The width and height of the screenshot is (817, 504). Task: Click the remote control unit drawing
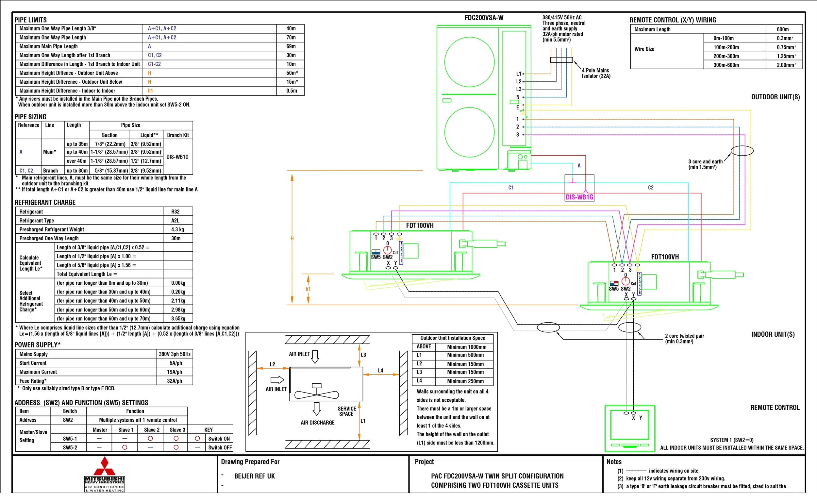click(x=630, y=428)
